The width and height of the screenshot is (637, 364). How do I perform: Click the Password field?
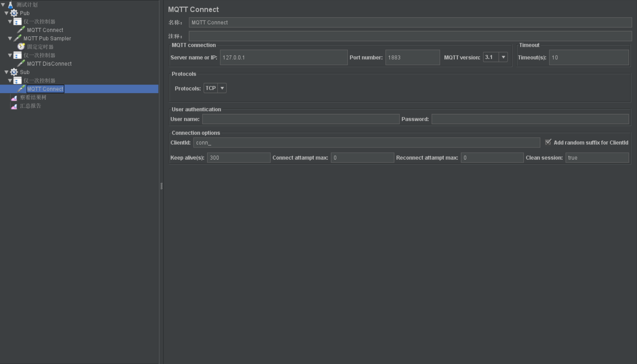[x=530, y=119]
